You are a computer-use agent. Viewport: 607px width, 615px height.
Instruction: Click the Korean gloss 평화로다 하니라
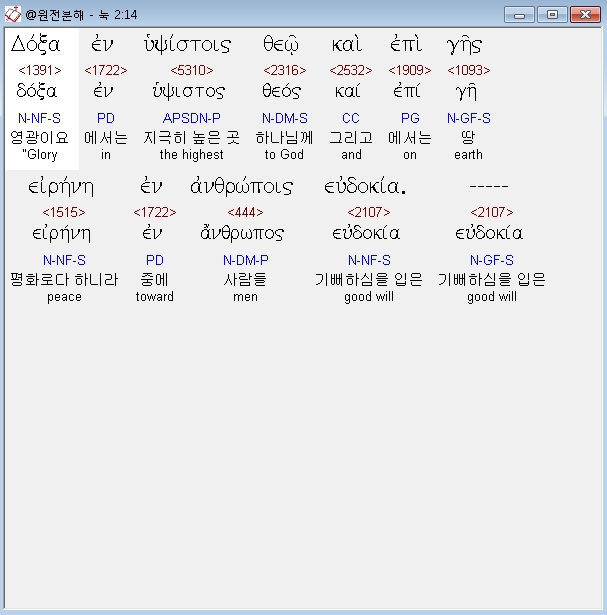[64, 279]
